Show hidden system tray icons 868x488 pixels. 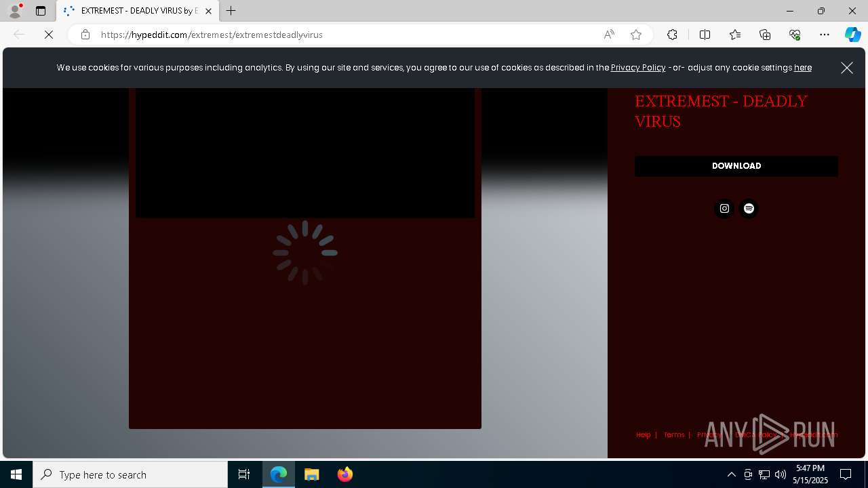coord(731,474)
